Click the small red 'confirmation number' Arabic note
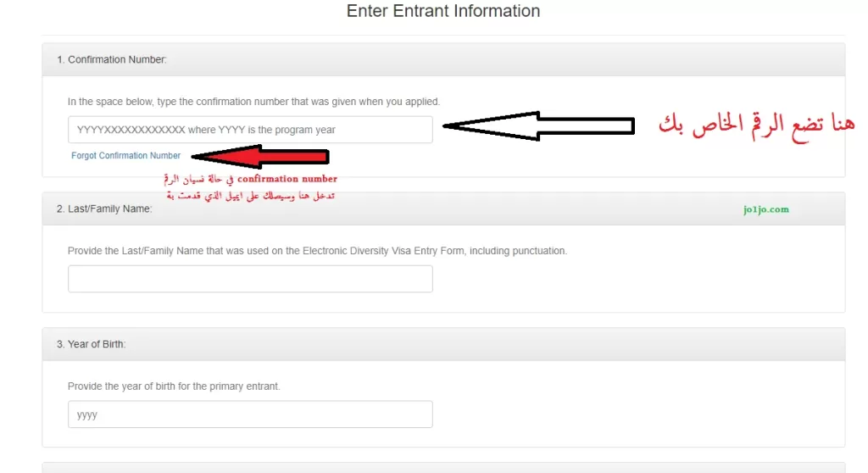 coord(250,179)
